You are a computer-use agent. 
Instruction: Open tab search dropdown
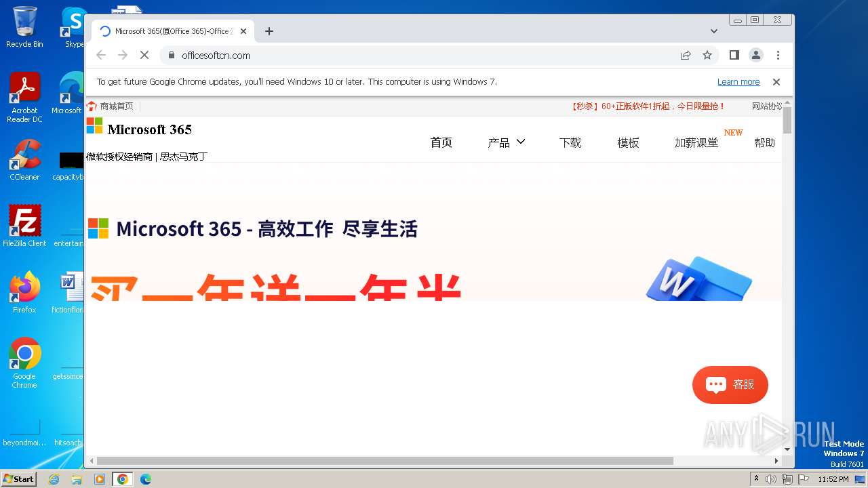pyautogui.click(x=713, y=31)
